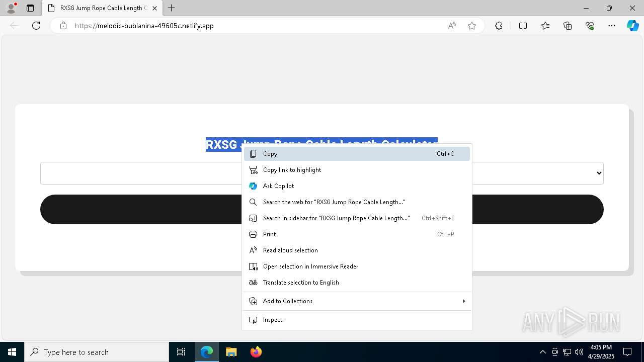Click the Edge icon on the taskbar
The height and width of the screenshot is (362, 644).
207,352
